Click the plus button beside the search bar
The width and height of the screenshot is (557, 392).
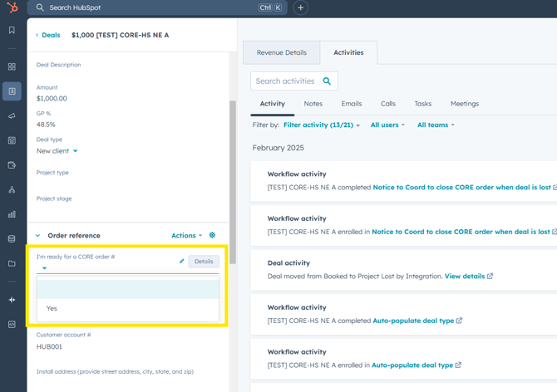300,7
